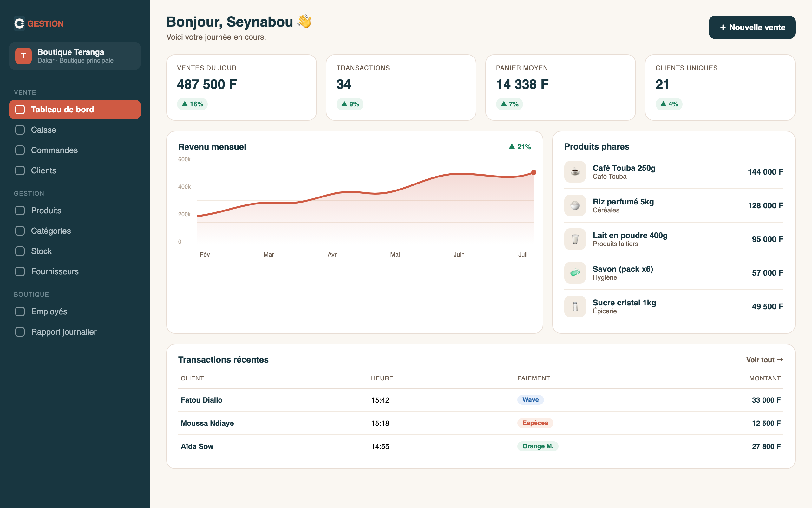Select Catégories in the sidebar

(75, 231)
